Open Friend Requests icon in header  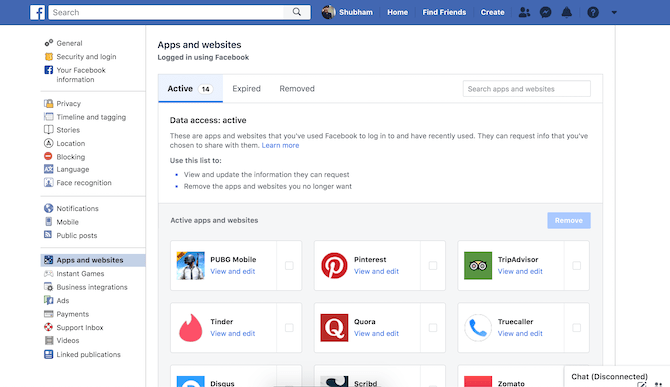coord(524,12)
